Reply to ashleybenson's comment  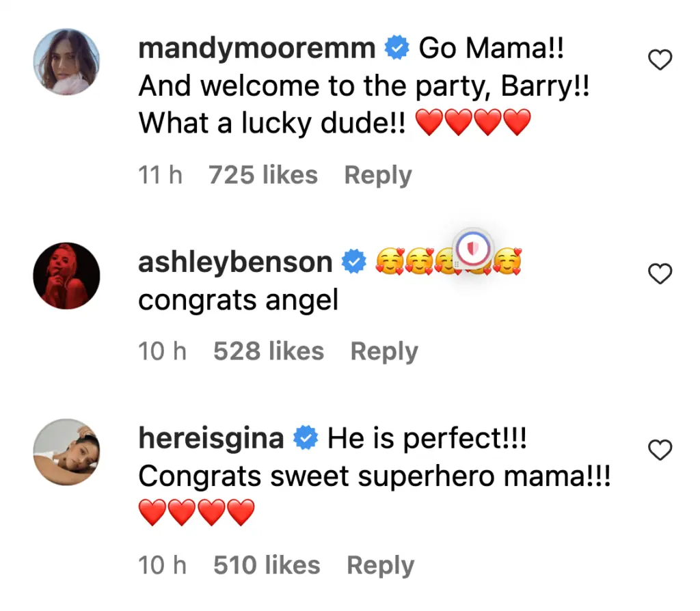click(384, 351)
